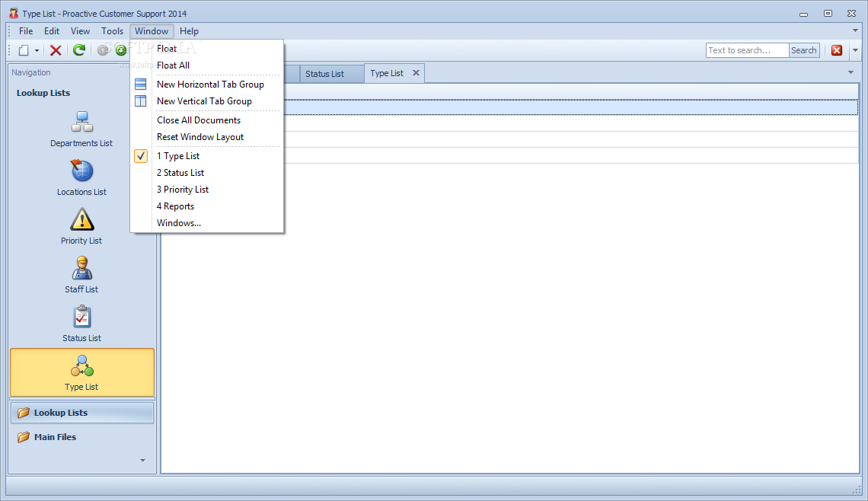Close the Type List tab
Image resolution: width=868 pixels, height=501 pixels.
point(416,73)
